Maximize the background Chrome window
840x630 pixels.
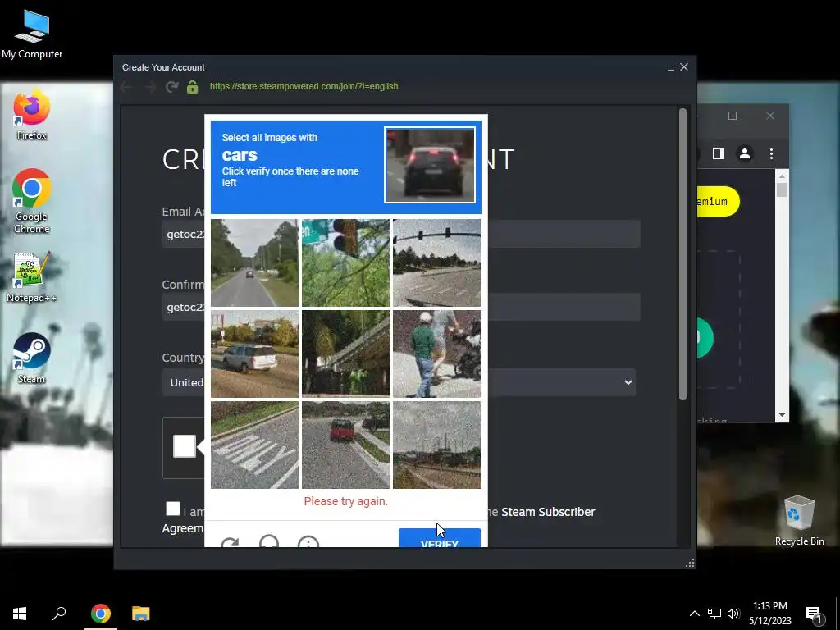(733, 116)
